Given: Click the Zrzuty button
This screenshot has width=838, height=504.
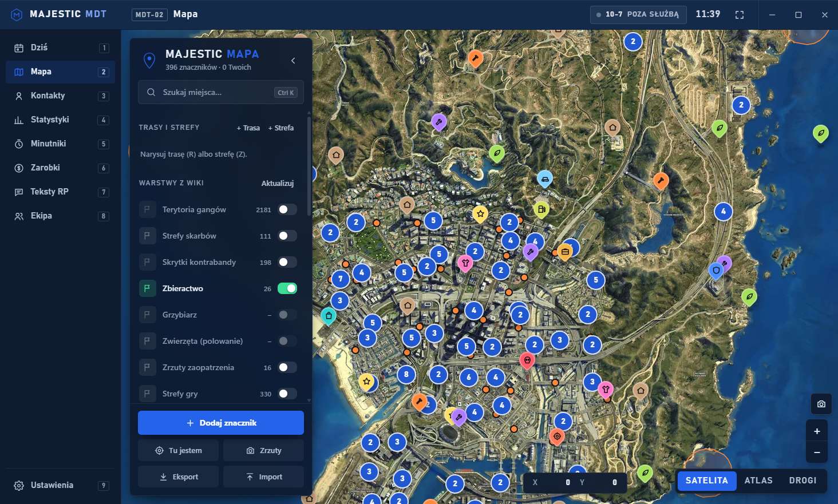Looking at the screenshot, I should 263,451.
